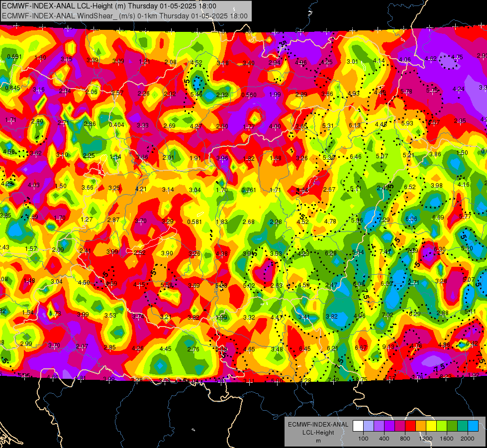Screen dimensions: 487x448
Task: Click the wind shear value 7.41
Action: (x=385, y=251)
